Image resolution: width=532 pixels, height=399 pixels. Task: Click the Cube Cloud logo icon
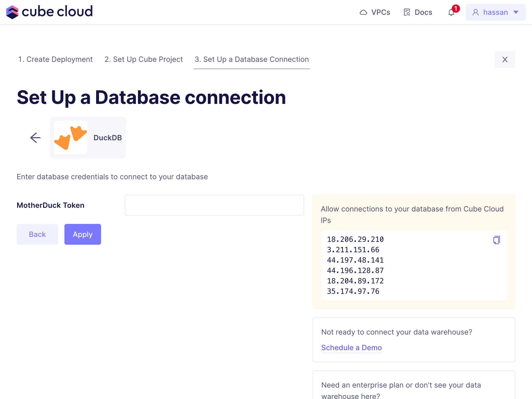pos(12,12)
